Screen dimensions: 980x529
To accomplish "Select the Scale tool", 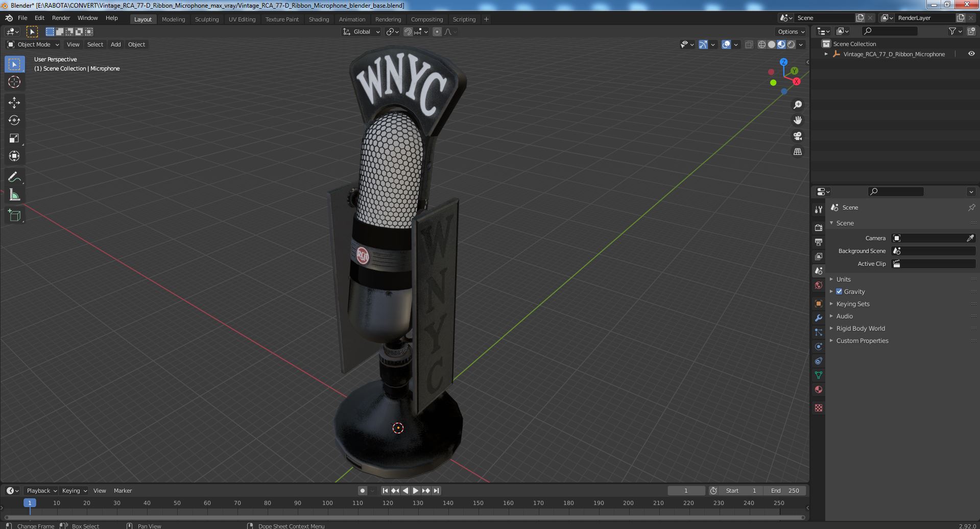I will [x=14, y=138].
